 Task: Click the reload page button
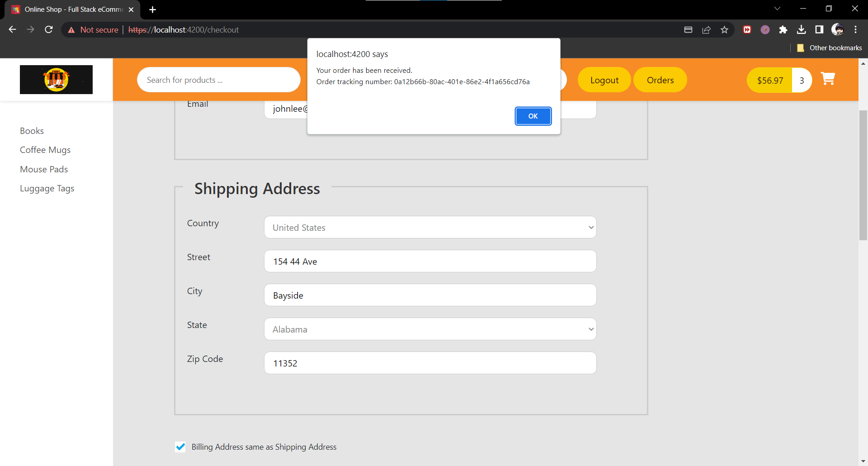click(x=48, y=29)
